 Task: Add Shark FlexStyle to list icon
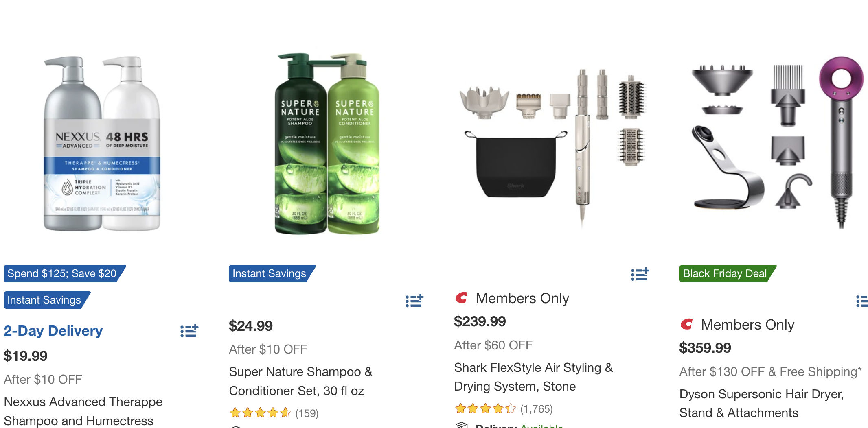click(640, 274)
